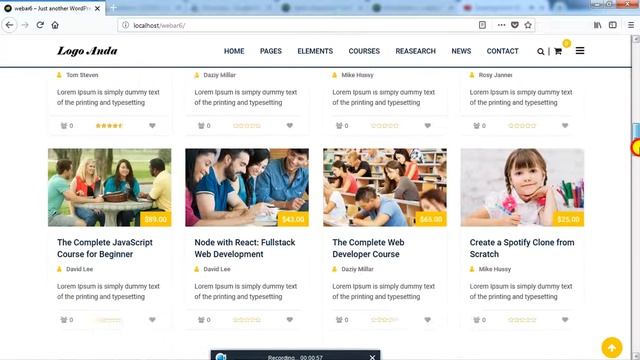Screen dimensions: 640x360
Task: Close the webar6 tab
Action: pyautogui.click(x=97, y=8)
